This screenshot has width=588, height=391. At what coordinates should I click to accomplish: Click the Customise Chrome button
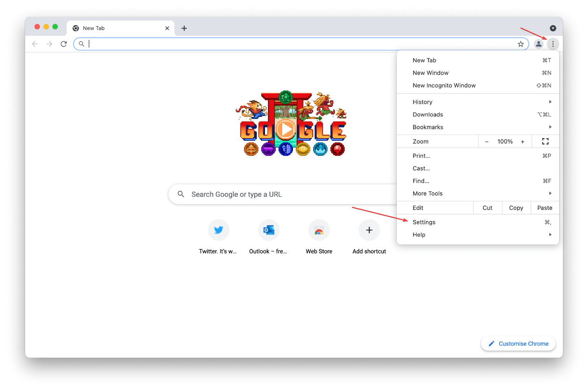[518, 343]
